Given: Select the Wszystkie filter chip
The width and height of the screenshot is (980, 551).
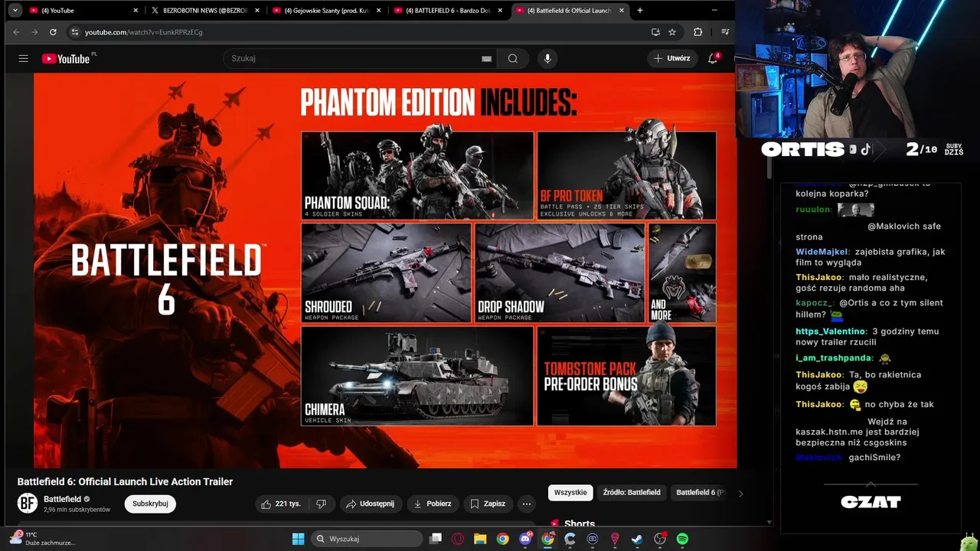Looking at the screenshot, I should [x=570, y=493].
